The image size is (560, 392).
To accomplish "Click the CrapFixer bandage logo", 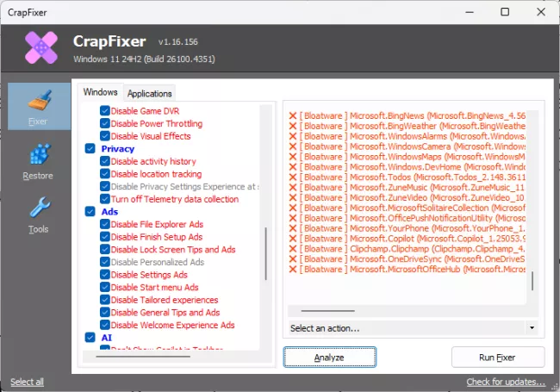I will (x=40, y=48).
